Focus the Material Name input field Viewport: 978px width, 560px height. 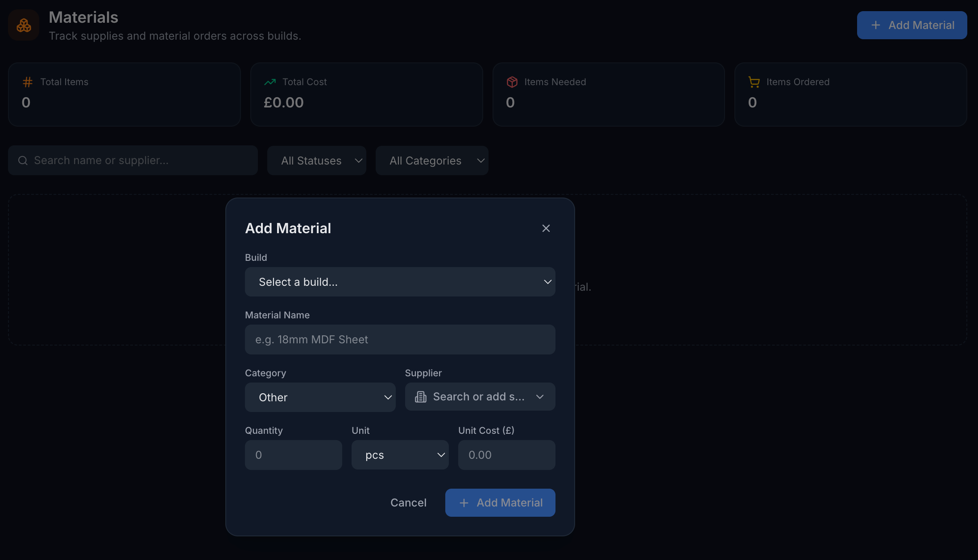tap(400, 339)
